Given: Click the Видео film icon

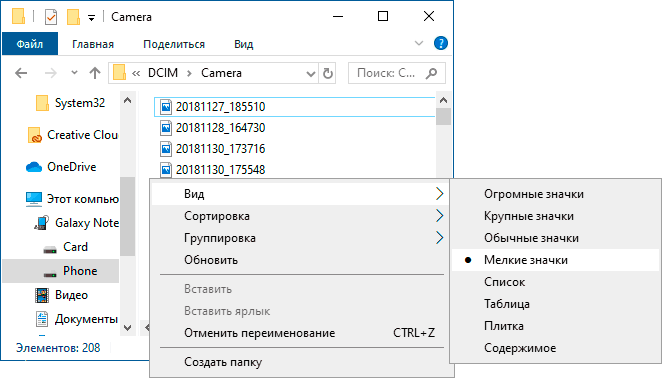Looking at the screenshot, I should [x=42, y=295].
